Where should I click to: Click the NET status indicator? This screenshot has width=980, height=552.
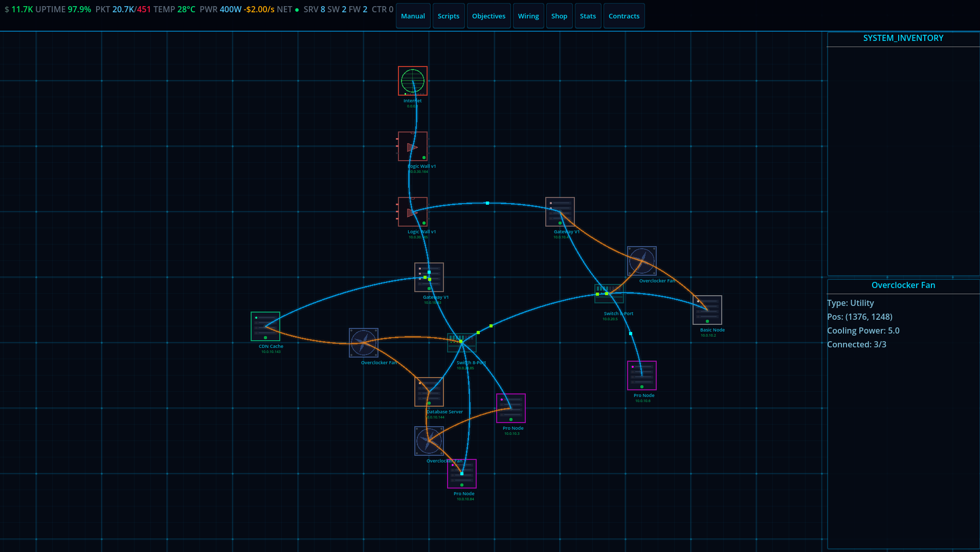click(x=288, y=9)
